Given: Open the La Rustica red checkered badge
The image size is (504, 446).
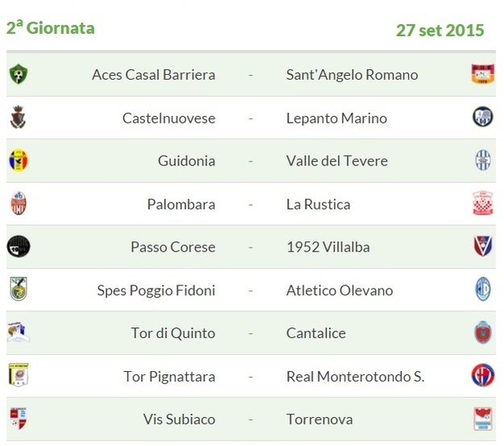Looking at the screenshot, I should click(483, 203).
